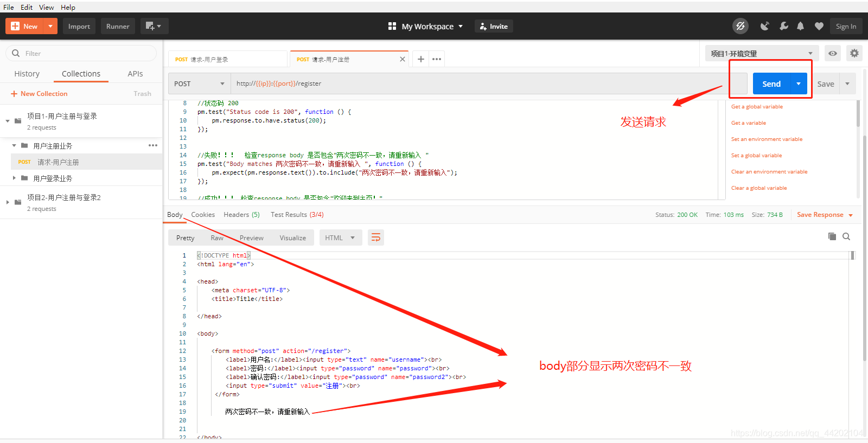This screenshot has width=868, height=443.
Task: Close the 请求-用户注册 tab
Action: tap(403, 59)
